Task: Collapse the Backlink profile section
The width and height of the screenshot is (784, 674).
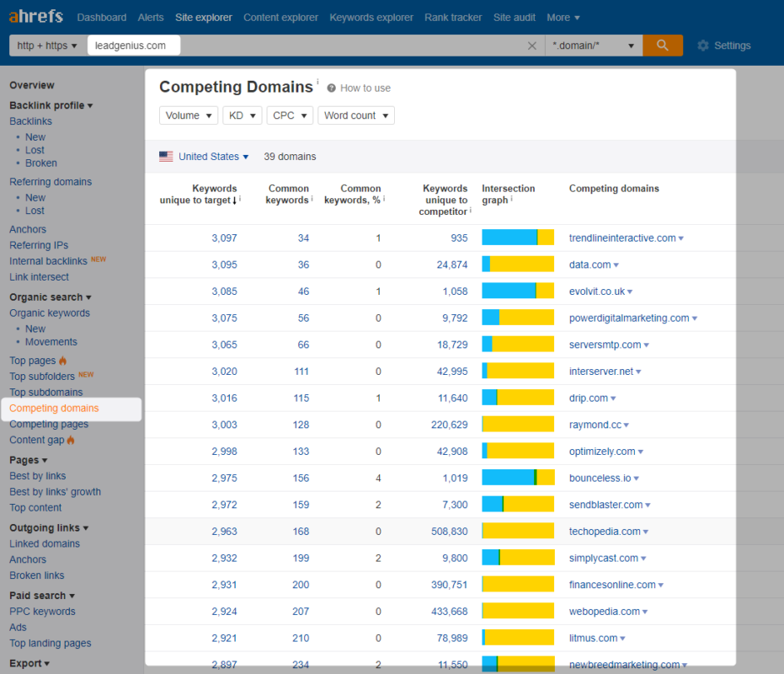Action: 51,105
